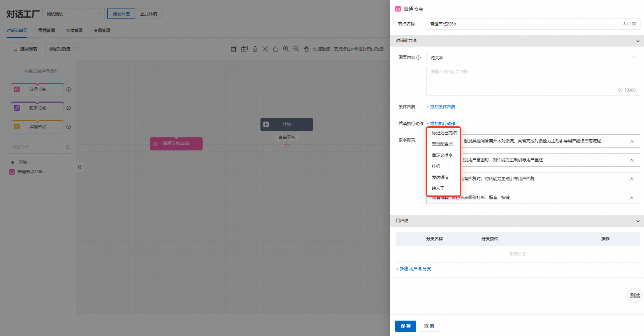Collapse the left panel with double chevron
The width and height of the screenshot is (644, 336).
(x=80, y=167)
